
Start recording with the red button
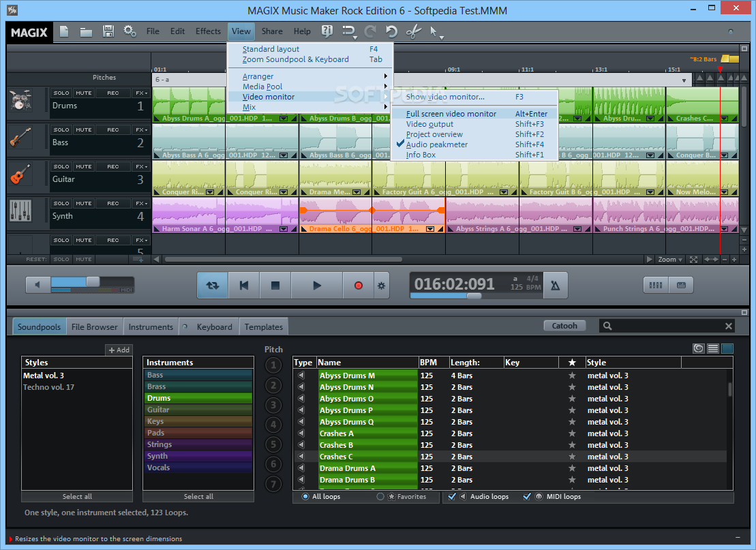click(359, 286)
